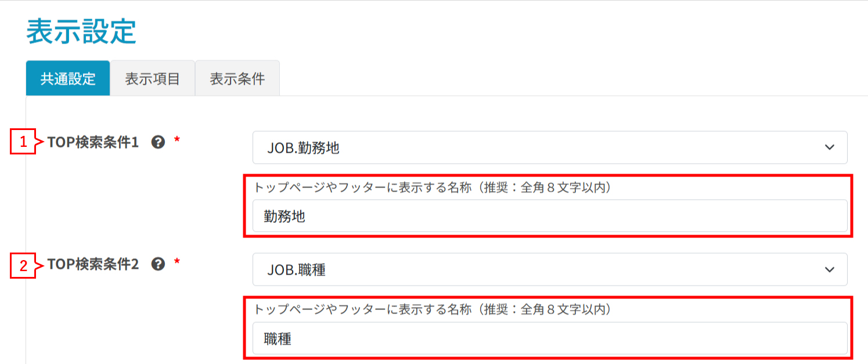Click chevron arrow of JOB.職種 select
The height and width of the screenshot is (364, 868).
[829, 269]
